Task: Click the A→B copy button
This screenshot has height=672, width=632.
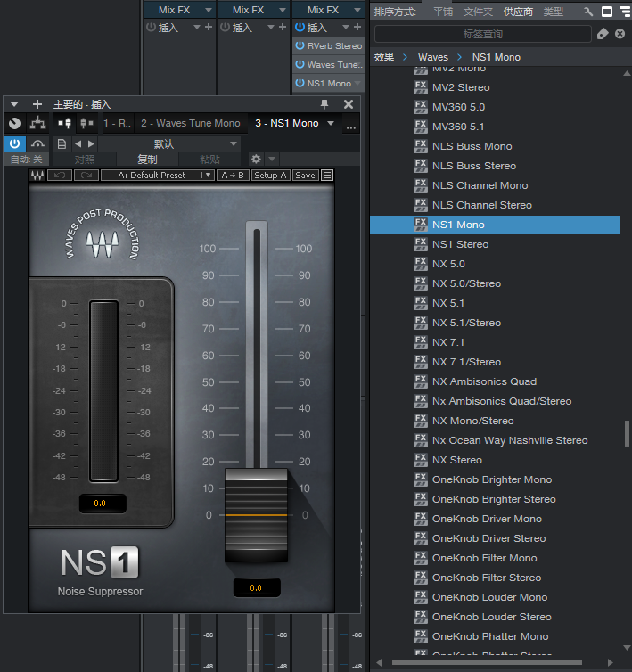Action: pos(233,175)
